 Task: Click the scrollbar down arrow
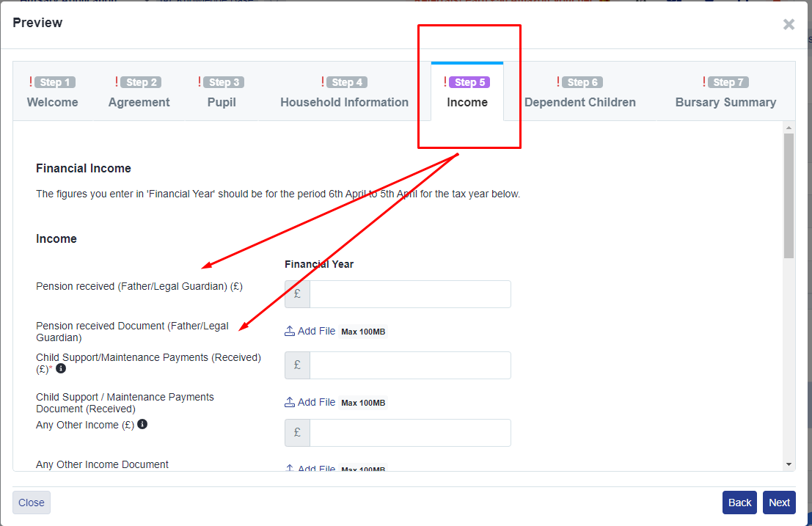click(x=789, y=464)
